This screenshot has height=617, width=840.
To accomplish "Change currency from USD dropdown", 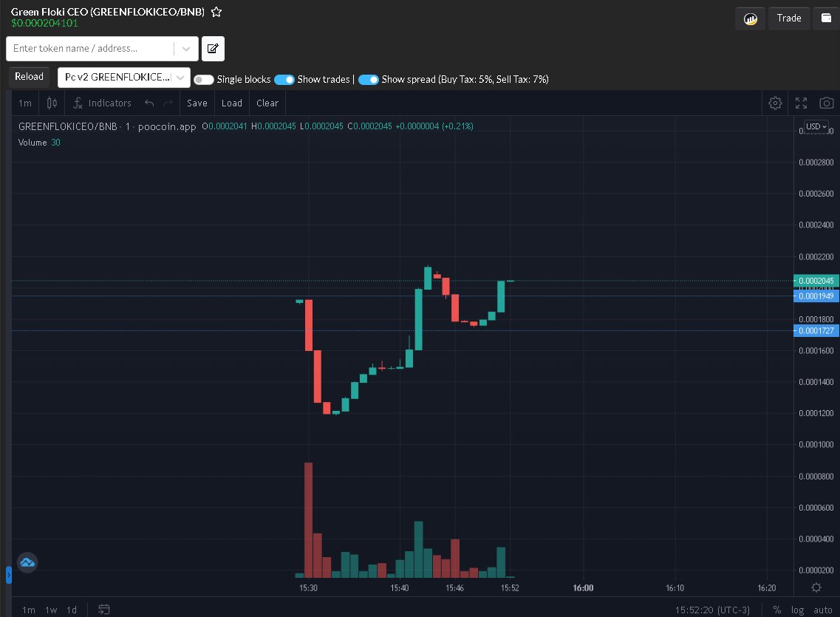I will click(x=816, y=126).
